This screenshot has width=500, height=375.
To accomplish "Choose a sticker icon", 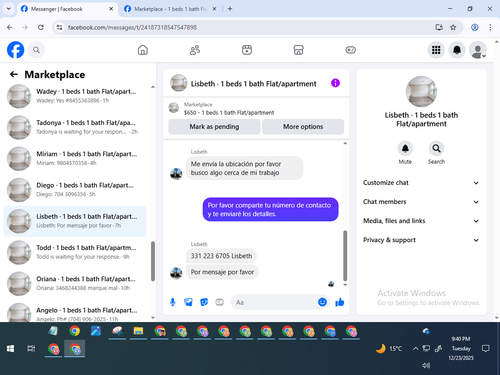I will 204,302.
